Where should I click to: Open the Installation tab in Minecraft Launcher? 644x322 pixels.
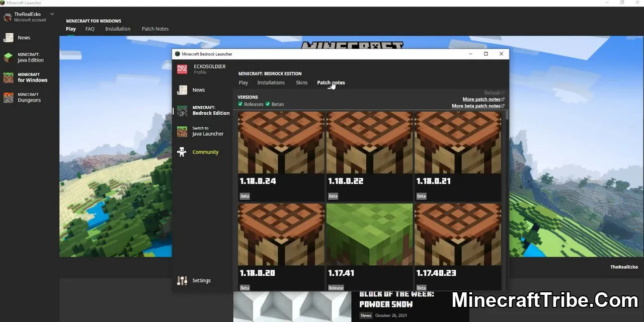[118, 29]
